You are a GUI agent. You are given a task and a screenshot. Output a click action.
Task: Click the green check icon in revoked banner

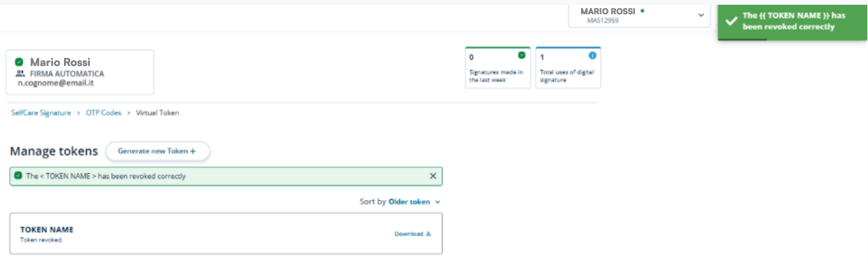(18, 176)
